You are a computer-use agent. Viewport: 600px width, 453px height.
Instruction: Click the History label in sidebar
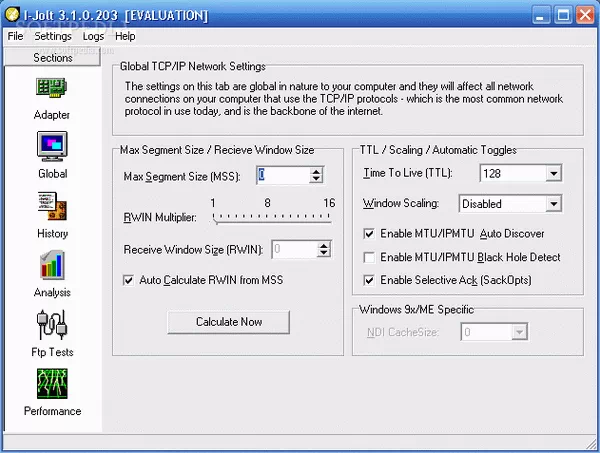click(52, 233)
